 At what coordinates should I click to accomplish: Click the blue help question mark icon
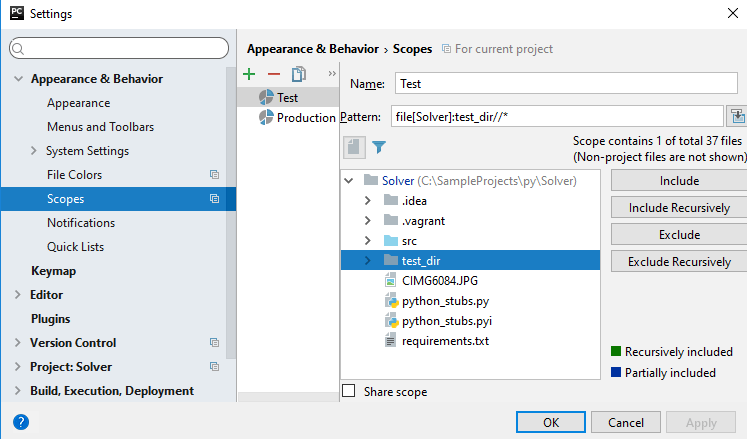pyautogui.click(x=20, y=422)
